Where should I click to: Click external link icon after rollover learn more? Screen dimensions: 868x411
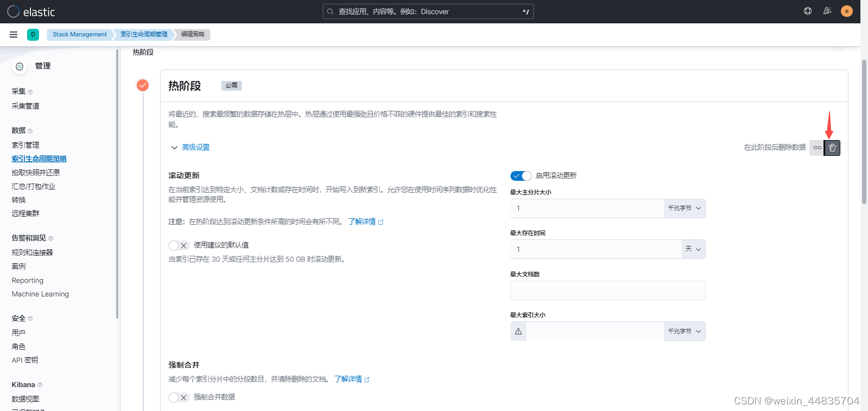point(381,222)
